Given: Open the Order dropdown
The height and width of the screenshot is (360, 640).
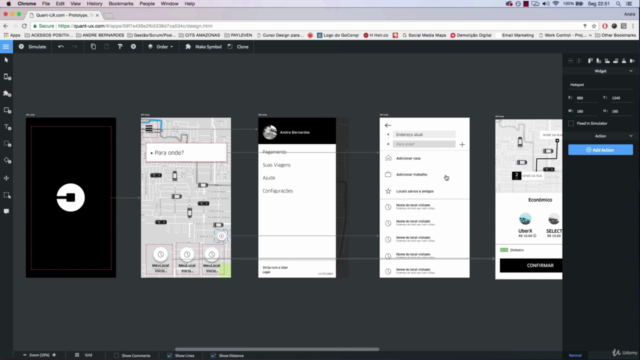Looking at the screenshot, I should [161, 47].
